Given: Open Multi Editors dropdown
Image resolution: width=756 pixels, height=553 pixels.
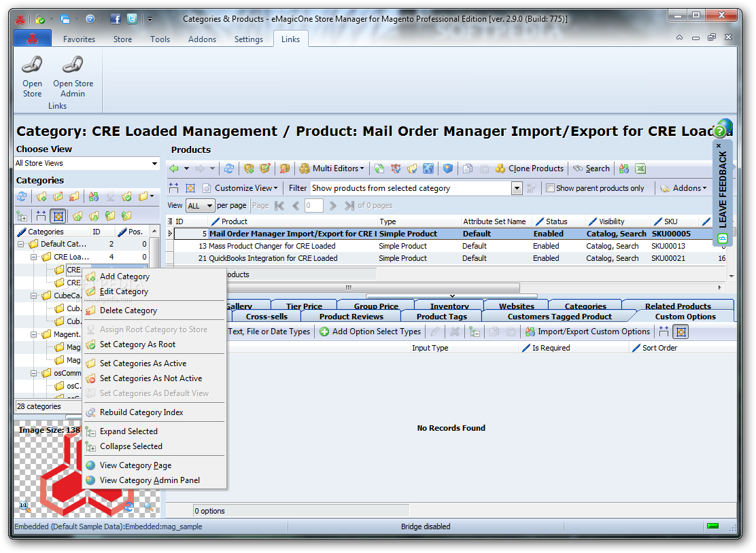Looking at the screenshot, I should coord(332,168).
